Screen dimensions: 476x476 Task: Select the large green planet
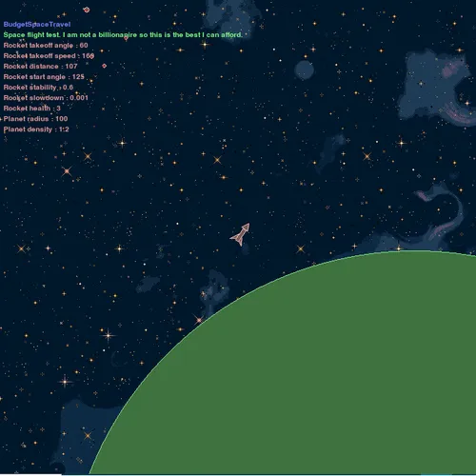tap(317, 374)
